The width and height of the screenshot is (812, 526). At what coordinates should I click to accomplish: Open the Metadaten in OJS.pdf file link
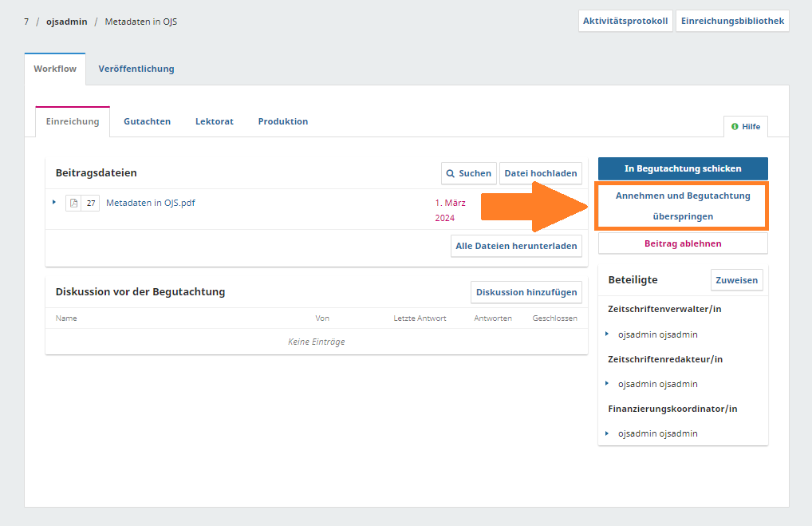(150, 203)
